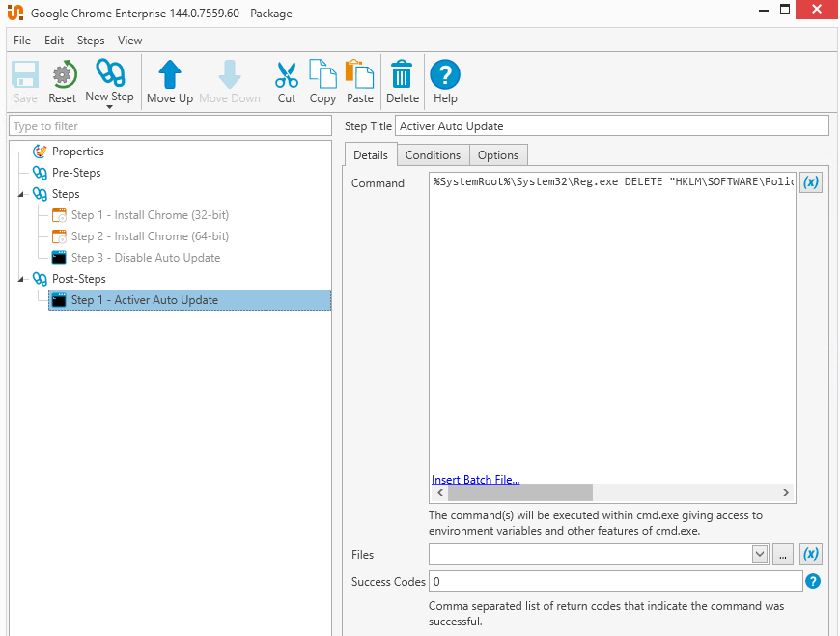Click the Reset gear icon
Viewport: 840px width, 636px height.
[x=64, y=74]
